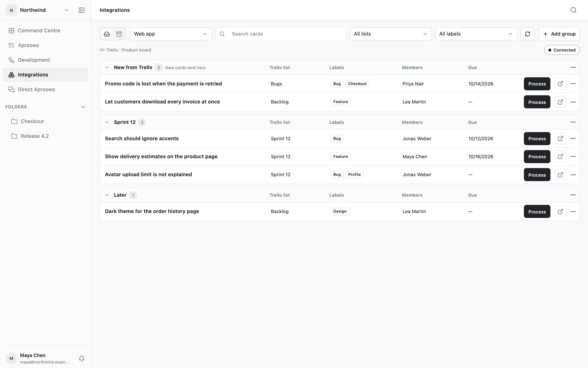Click Add group button
The image size is (588, 368).
[559, 34]
